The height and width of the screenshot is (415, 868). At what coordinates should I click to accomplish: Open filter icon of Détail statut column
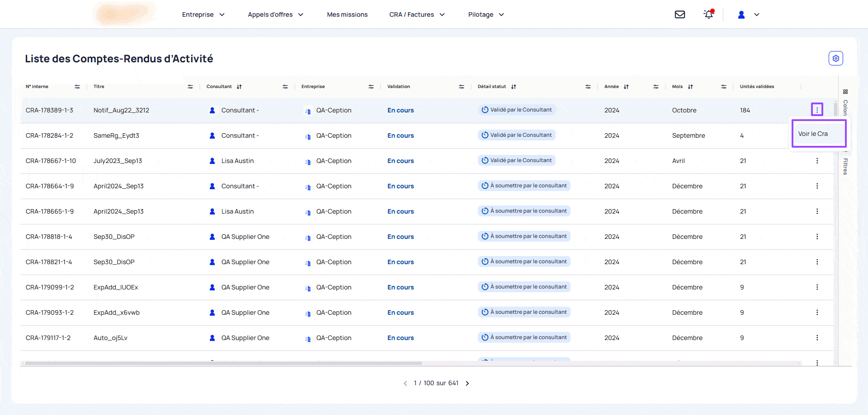(x=588, y=87)
